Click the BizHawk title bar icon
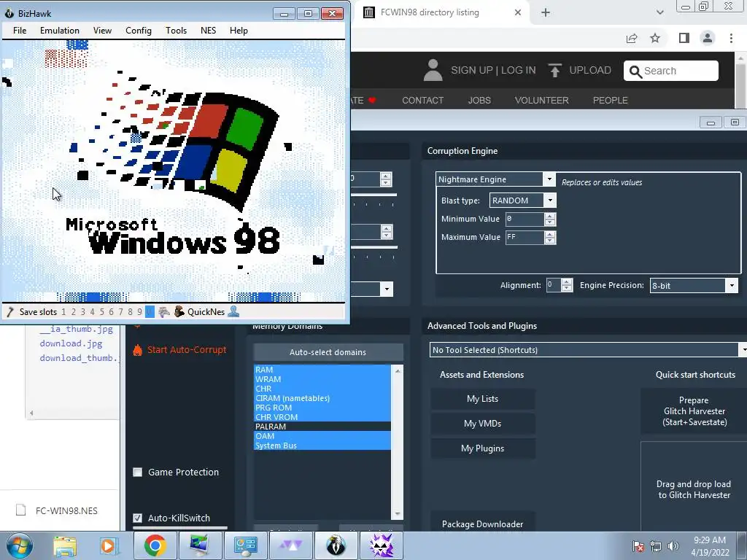 tap(9, 13)
